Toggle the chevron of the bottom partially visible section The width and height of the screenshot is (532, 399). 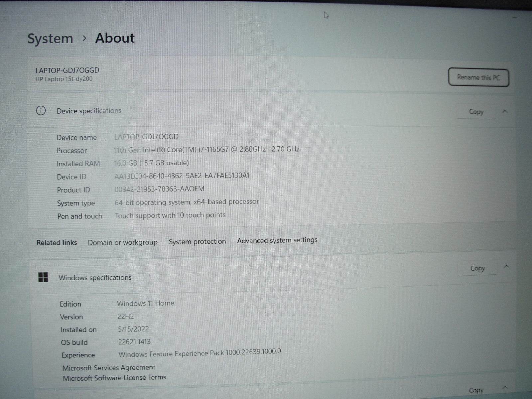[x=505, y=388]
